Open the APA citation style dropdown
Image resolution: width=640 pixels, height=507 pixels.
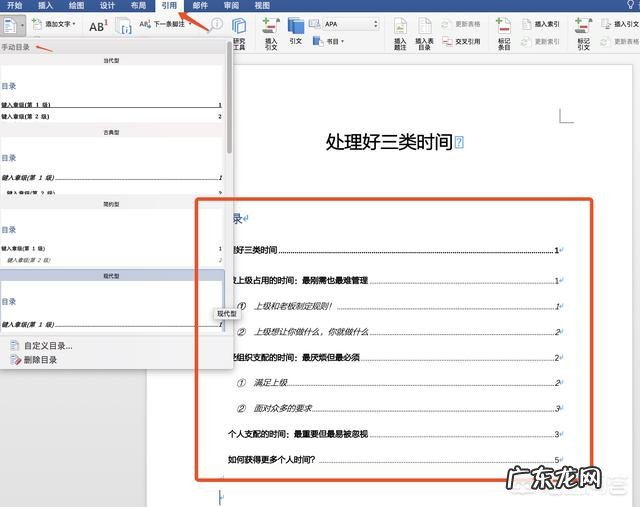tap(351, 24)
